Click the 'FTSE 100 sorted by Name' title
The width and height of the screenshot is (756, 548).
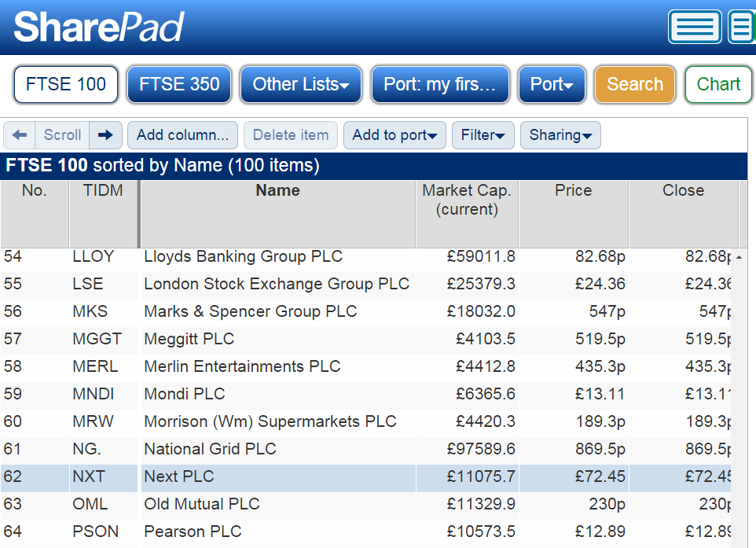pyautogui.click(x=163, y=165)
